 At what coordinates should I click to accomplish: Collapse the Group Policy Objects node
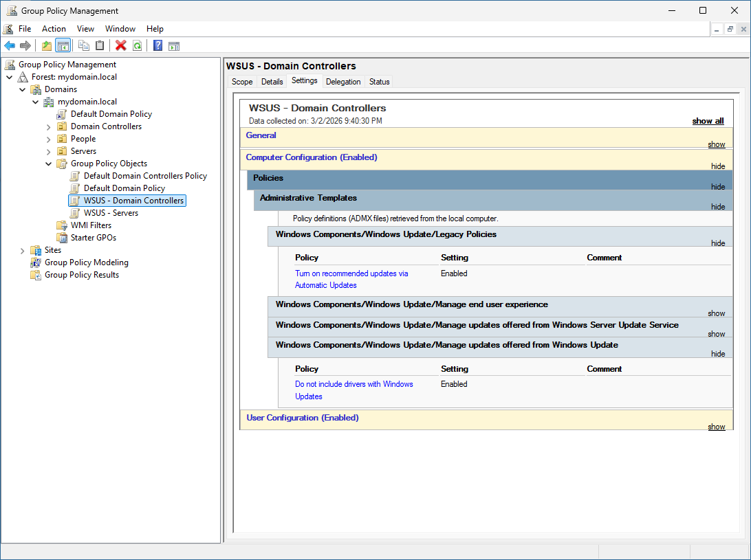[x=48, y=164]
